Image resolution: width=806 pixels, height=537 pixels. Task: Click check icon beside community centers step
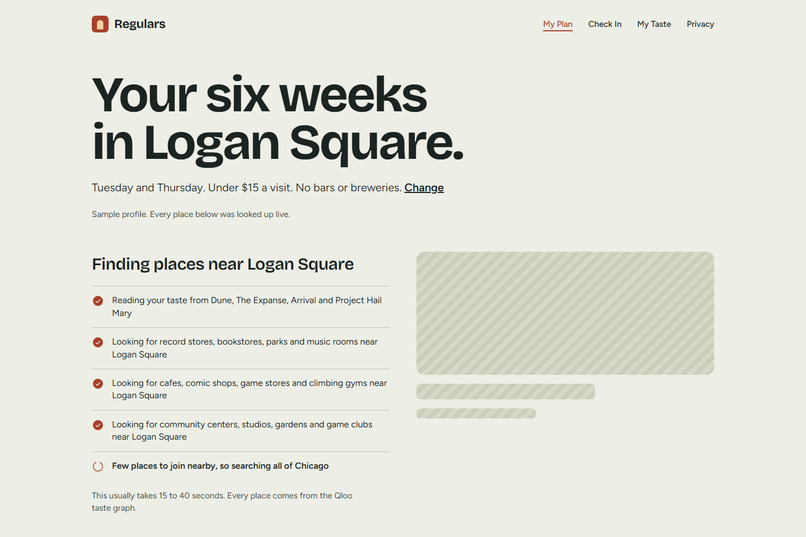click(98, 425)
